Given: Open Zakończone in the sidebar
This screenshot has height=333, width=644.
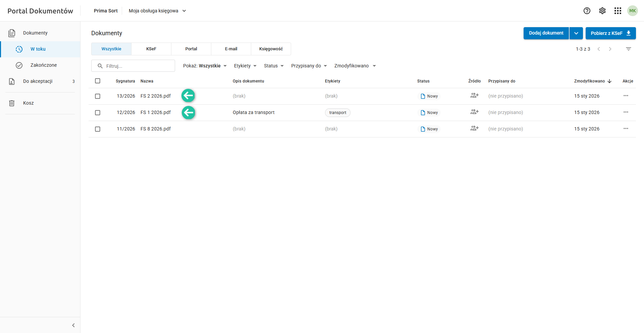Looking at the screenshot, I should 44,65.
